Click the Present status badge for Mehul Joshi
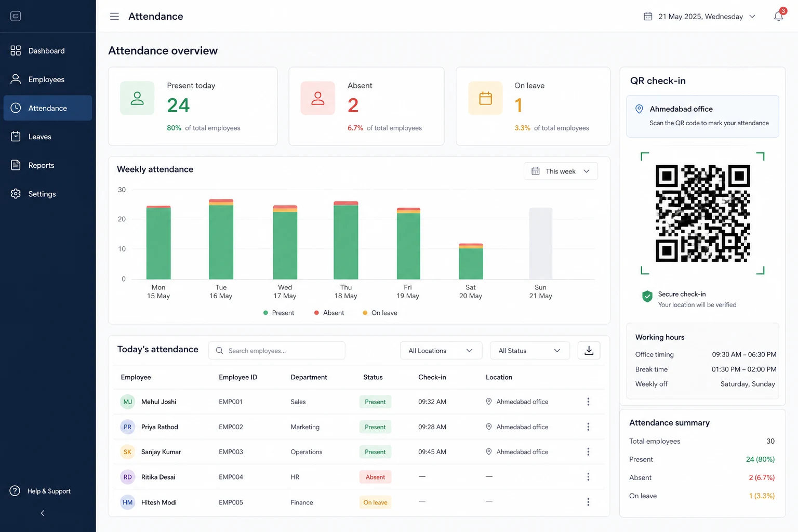798x532 pixels. [375, 402]
